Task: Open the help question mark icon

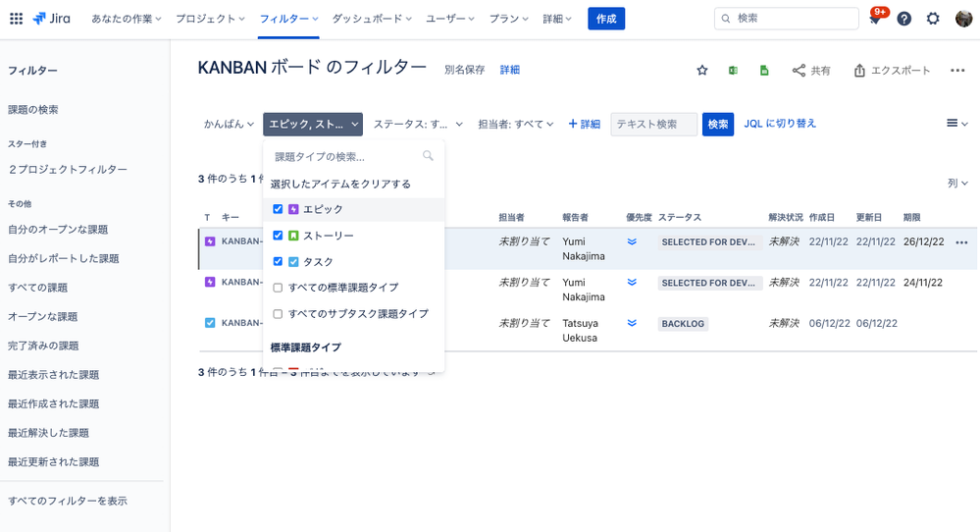Action: 903,19
